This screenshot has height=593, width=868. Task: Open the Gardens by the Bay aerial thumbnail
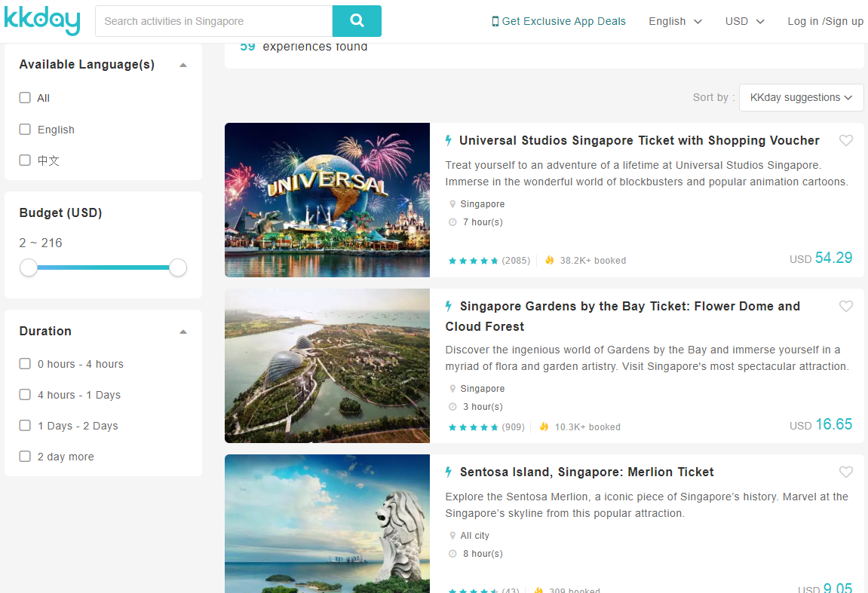[x=327, y=365]
